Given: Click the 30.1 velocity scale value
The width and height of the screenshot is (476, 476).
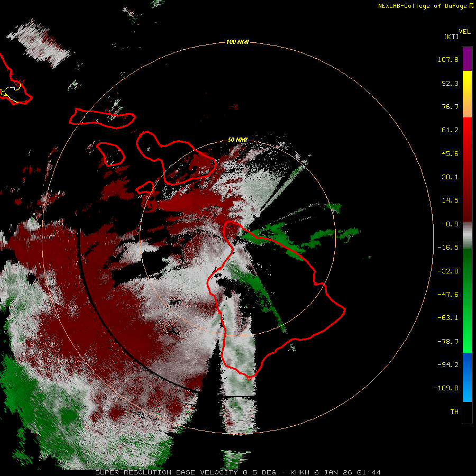Looking at the screenshot, I should pyautogui.click(x=450, y=177).
